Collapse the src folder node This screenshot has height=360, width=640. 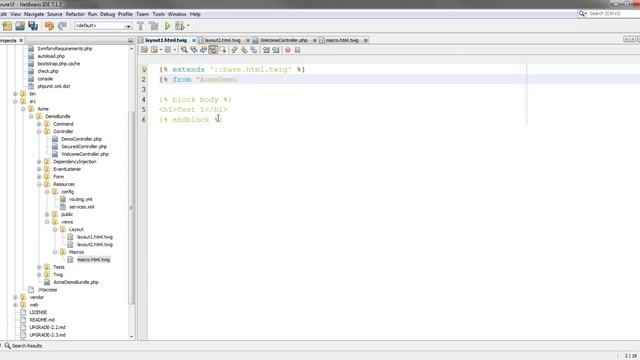[16, 101]
